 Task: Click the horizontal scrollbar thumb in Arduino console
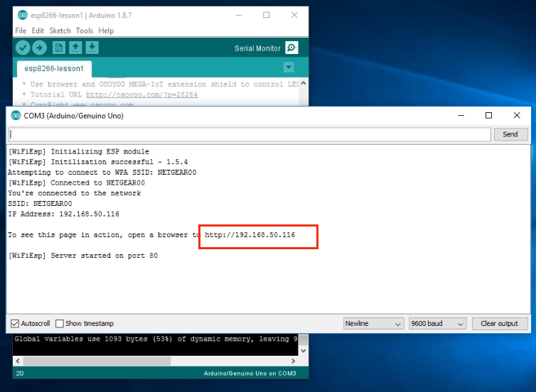[x=97, y=361]
